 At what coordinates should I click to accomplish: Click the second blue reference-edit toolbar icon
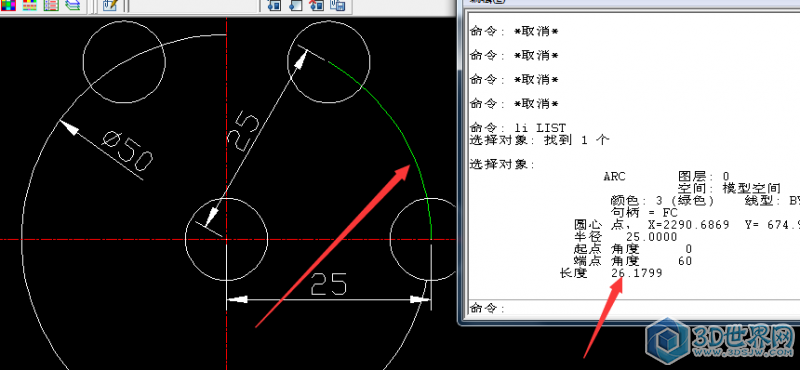(295, 5)
